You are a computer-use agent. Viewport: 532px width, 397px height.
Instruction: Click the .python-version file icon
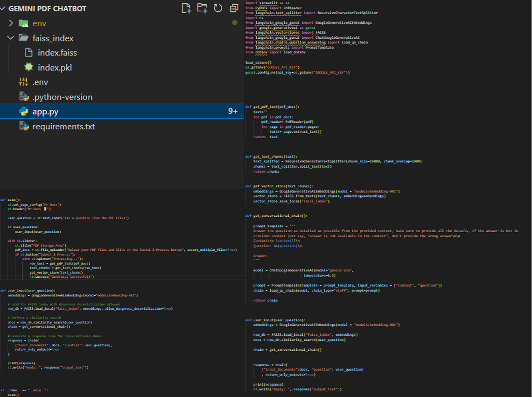[24, 97]
